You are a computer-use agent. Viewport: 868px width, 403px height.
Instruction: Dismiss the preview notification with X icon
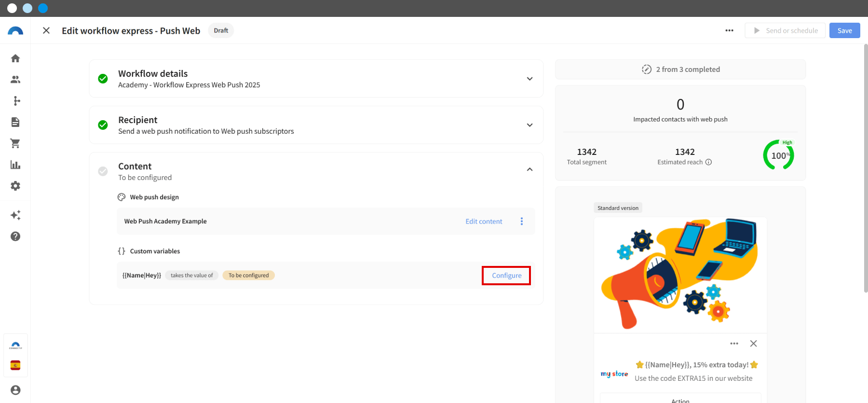pos(753,344)
